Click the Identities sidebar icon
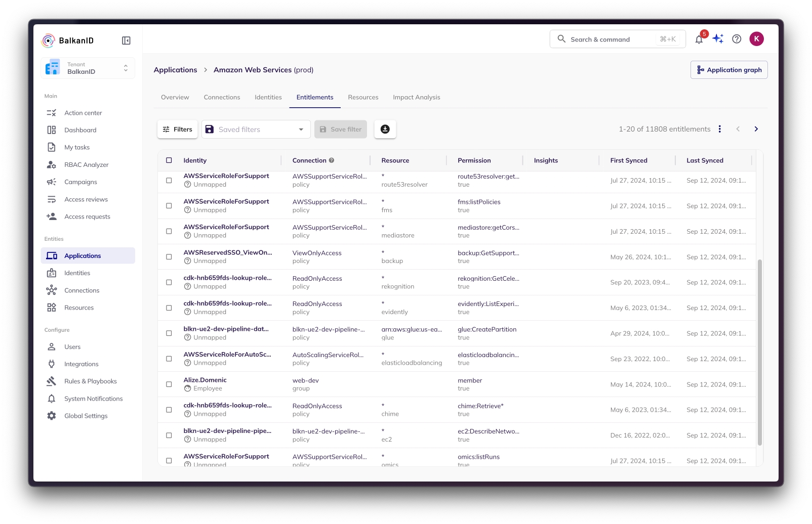Viewport: 812px width, 524px height. 52,273
